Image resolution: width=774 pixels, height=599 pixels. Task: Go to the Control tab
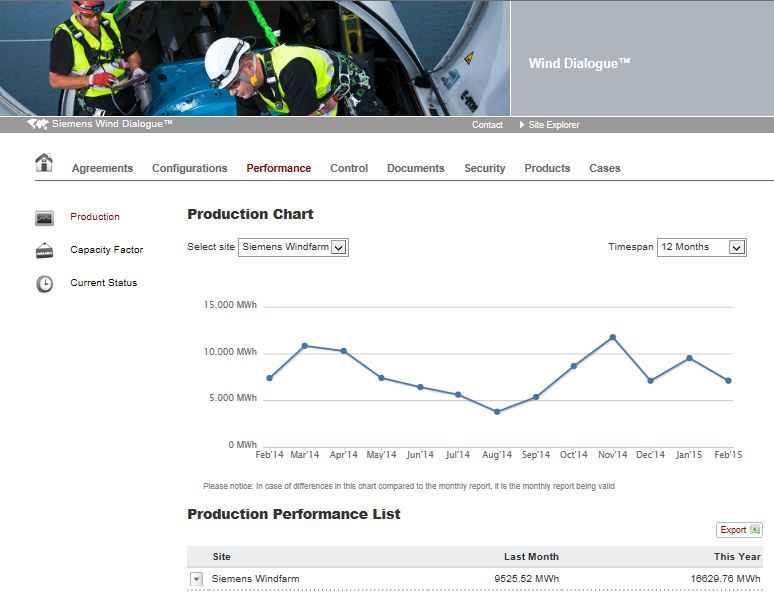(349, 168)
